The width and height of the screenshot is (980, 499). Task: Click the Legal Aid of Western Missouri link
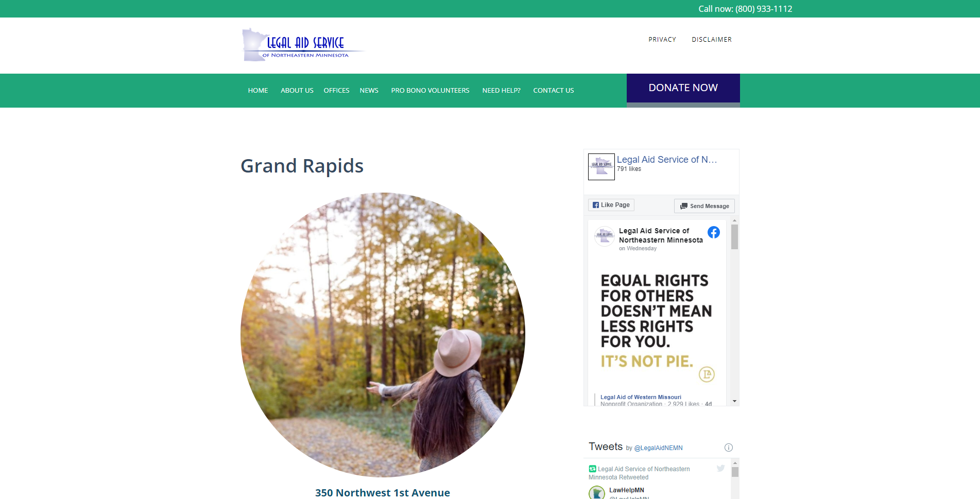pyautogui.click(x=640, y=397)
